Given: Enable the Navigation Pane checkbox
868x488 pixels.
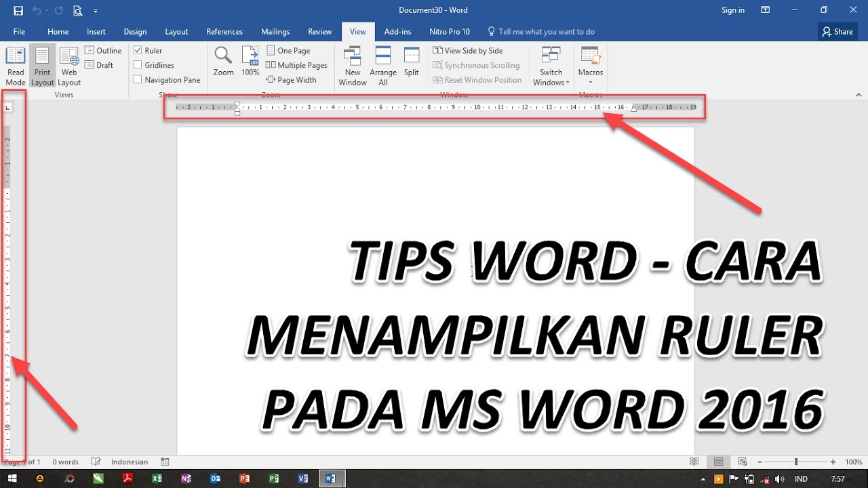Looking at the screenshot, I should (x=138, y=80).
